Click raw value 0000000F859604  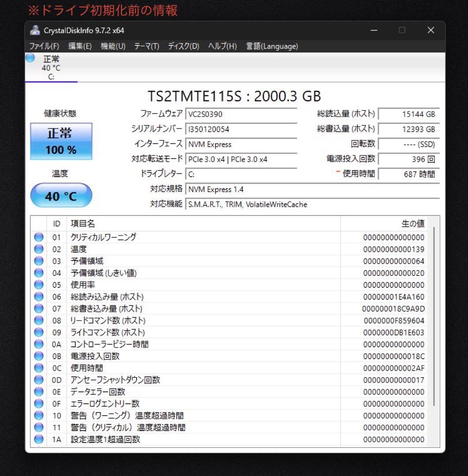click(394, 320)
